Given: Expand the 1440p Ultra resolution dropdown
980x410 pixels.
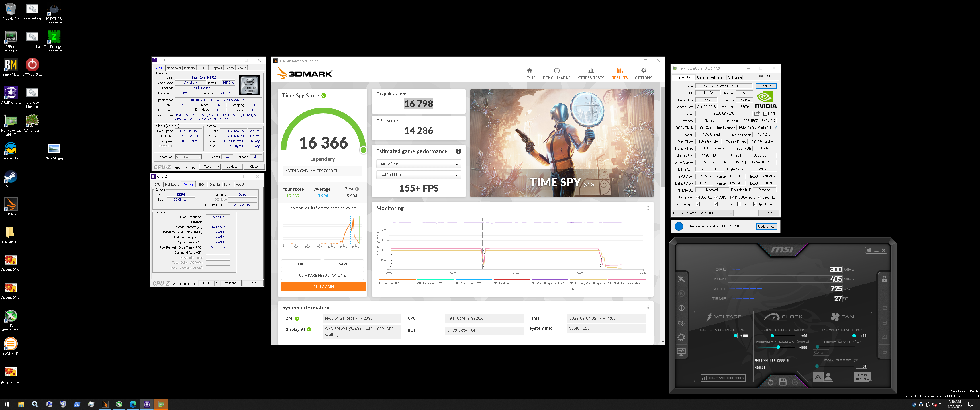Looking at the screenshot, I should pos(418,175).
